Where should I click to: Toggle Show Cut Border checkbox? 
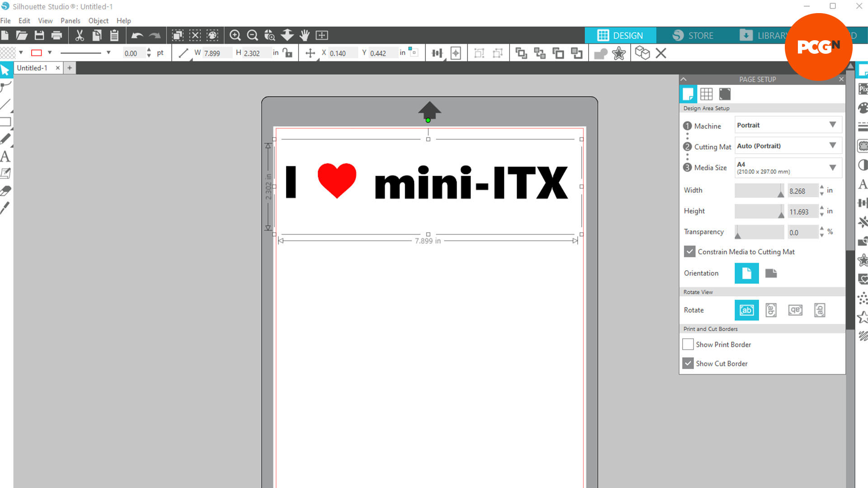[689, 363]
